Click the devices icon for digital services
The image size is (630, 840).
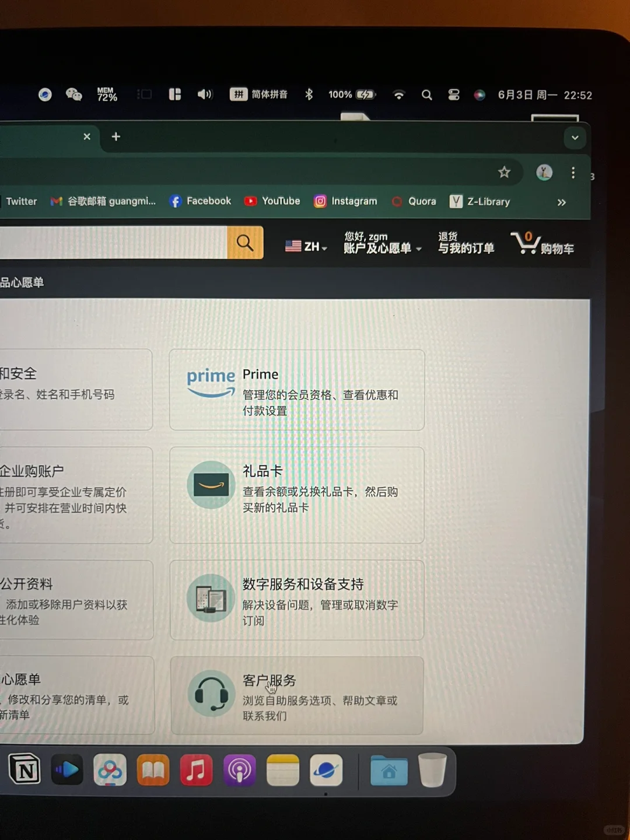click(x=211, y=598)
